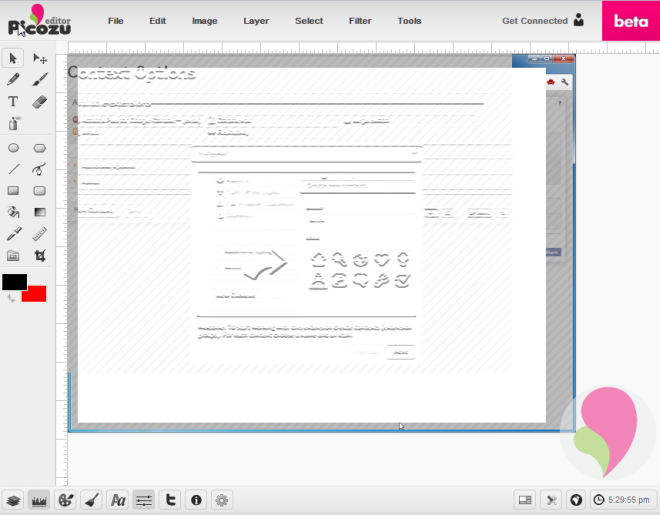Select the Spray can tool
The width and height of the screenshot is (660, 515).
(x=13, y=123)
